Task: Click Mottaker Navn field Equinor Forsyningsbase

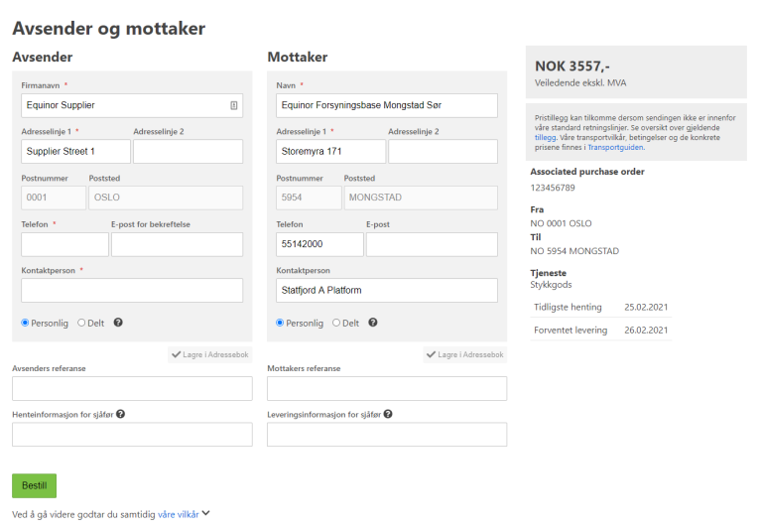Action: pyautogui.click(x=387, y=105)
